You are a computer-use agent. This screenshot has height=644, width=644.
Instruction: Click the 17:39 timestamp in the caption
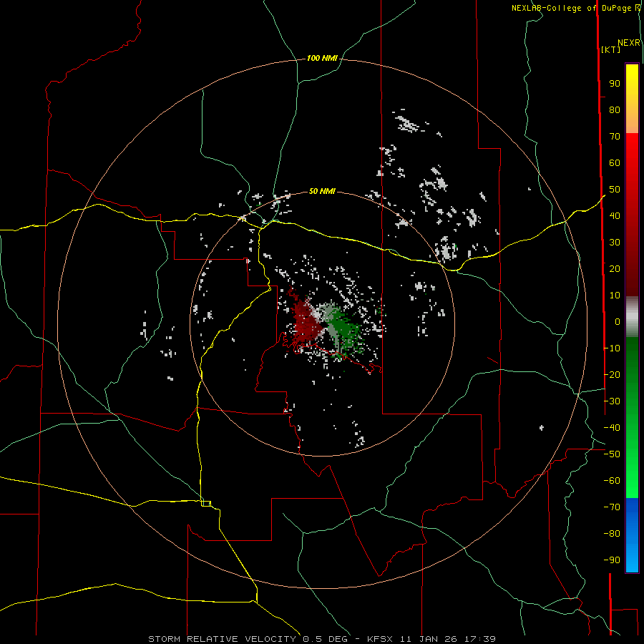480,639
